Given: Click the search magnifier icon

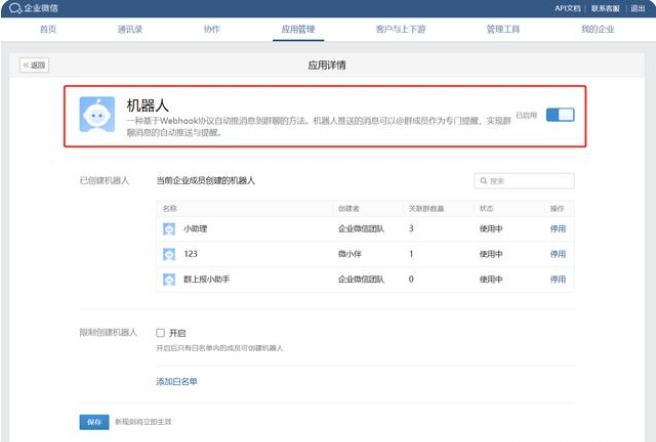Looking at the screenshot, I should pyautogui.click(x=484, y=181).
